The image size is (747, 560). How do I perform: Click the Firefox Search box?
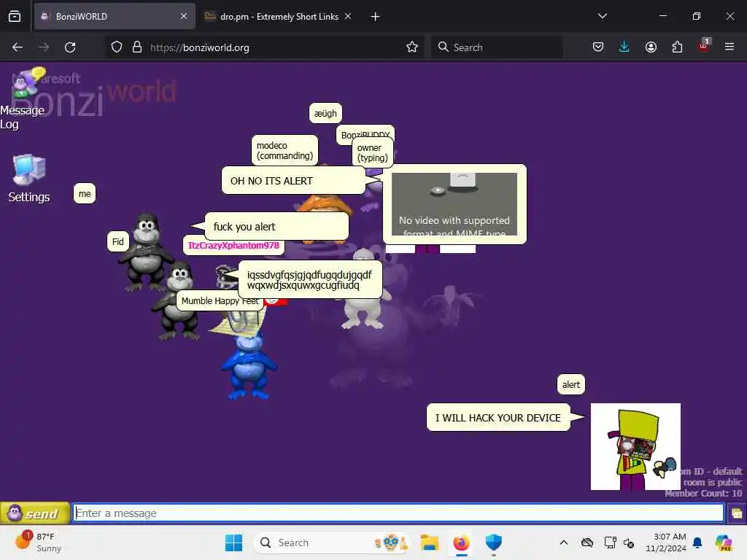(496, 47)
